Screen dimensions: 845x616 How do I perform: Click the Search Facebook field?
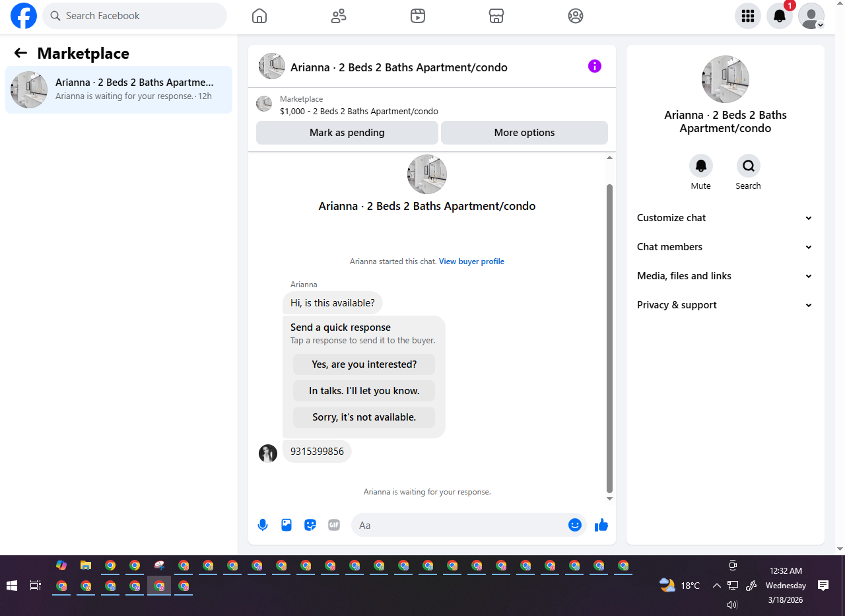coord(135,16)
